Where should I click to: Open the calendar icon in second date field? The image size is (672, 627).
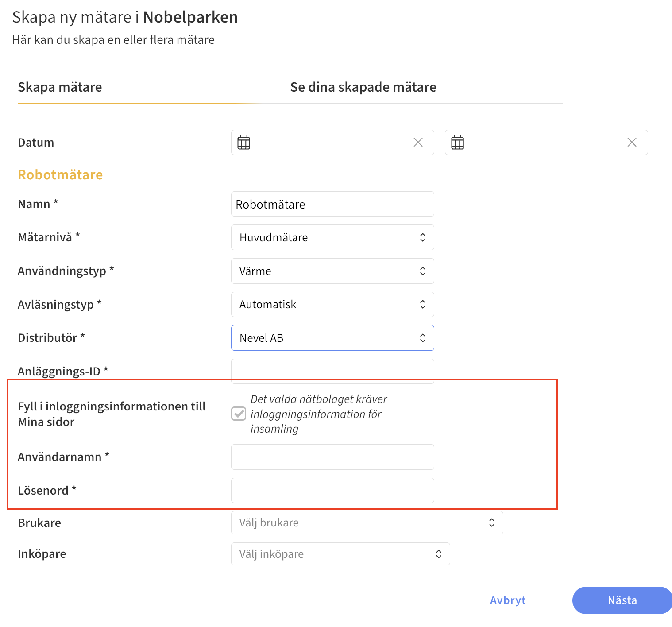[x=457, y=143]
